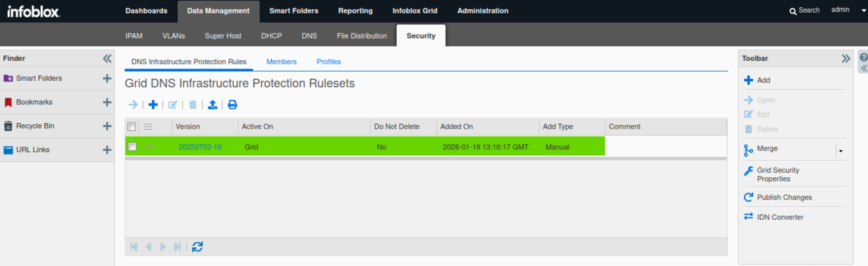Viewport: 868px width, 266px height.
Task: Click the blue plus Add icon above the table
Action: [153, 105]
